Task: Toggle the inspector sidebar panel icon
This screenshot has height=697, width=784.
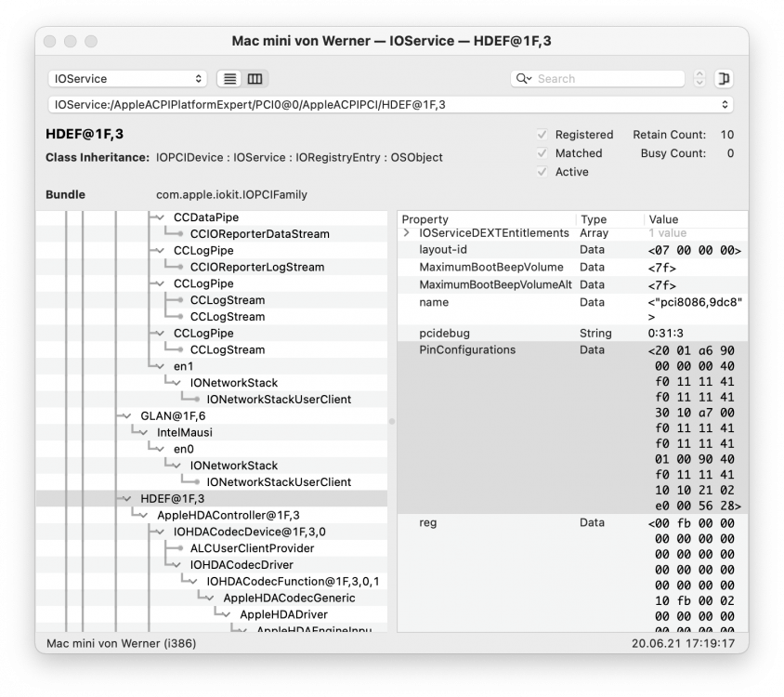Action: pos(724,79)
